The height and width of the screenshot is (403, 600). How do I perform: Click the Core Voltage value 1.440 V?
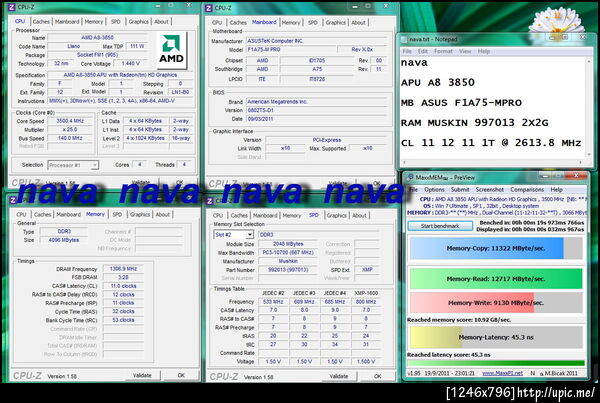point(130,64)
